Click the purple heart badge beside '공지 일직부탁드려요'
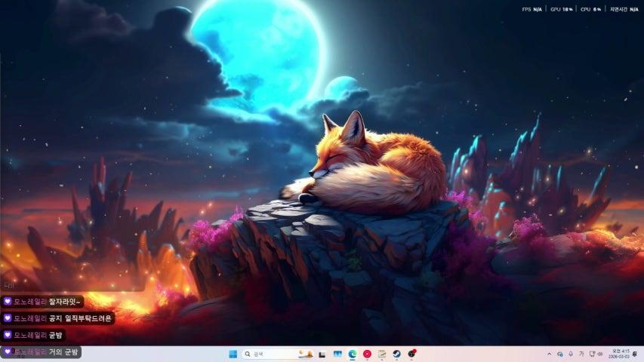Viewport: 644px width, 362px height. tap(8, 318)
